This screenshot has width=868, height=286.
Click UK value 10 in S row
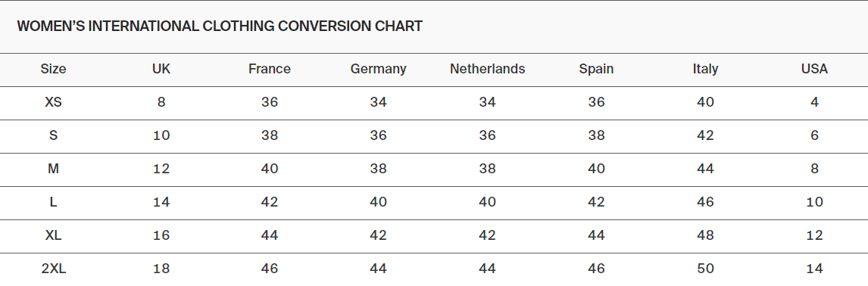pyautogui.click(x=161, y=135)
